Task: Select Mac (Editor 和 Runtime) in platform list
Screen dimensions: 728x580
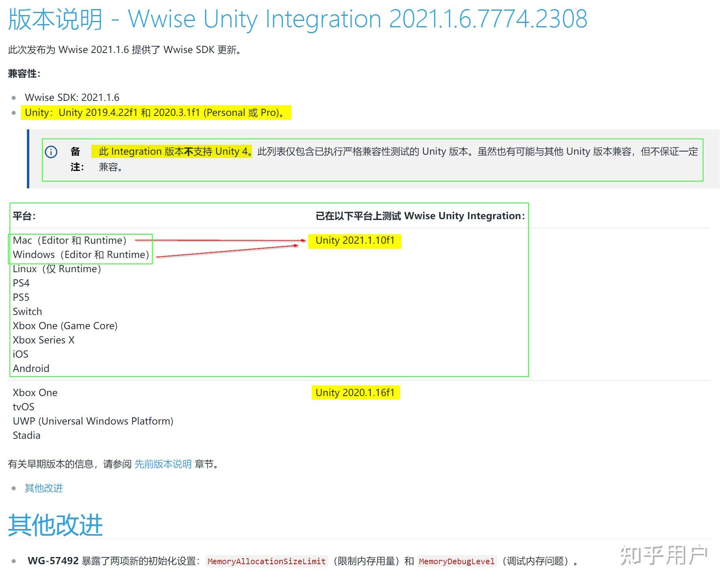Action: coord(69,240)
